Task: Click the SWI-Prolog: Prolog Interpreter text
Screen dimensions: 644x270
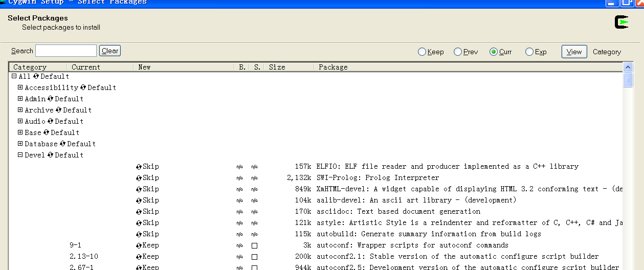Action: pyautogui.click(x=377, y=178)
